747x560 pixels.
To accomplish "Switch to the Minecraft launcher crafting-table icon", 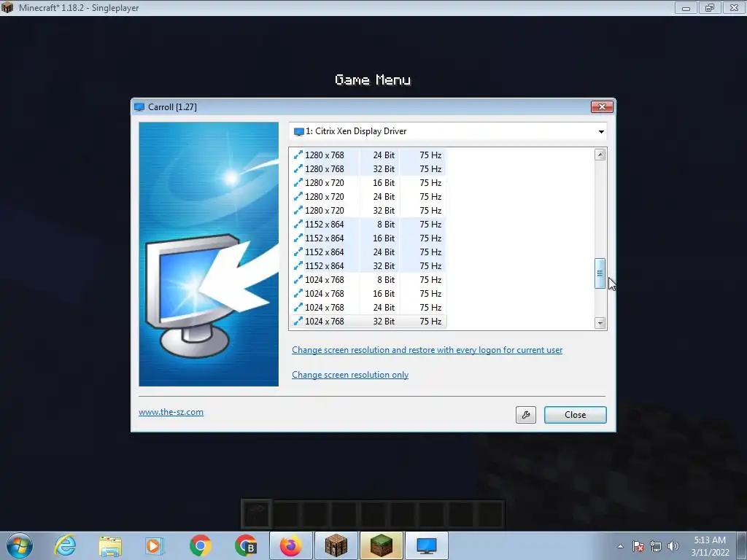I will [x=336, y=545].
